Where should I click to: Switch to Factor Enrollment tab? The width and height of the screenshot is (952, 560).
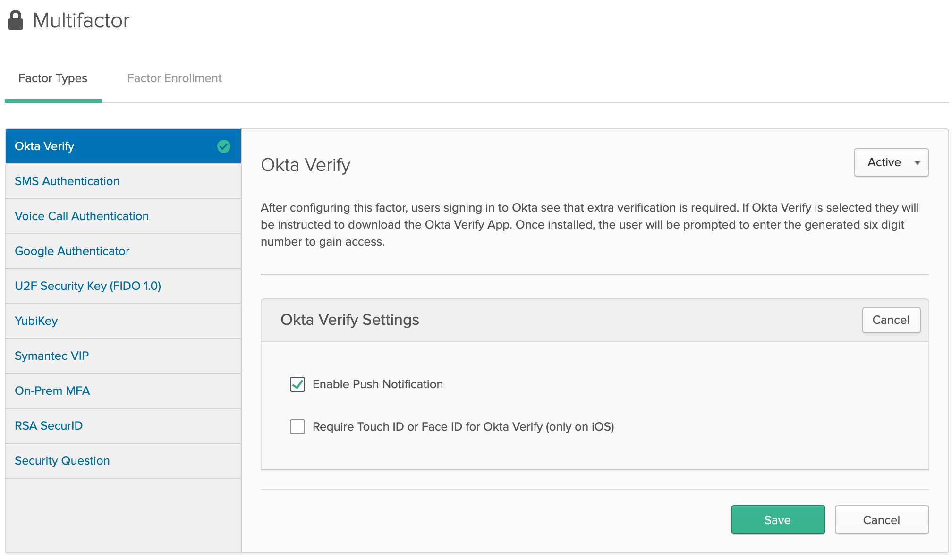pyautogui.click(x=174, y=78)
